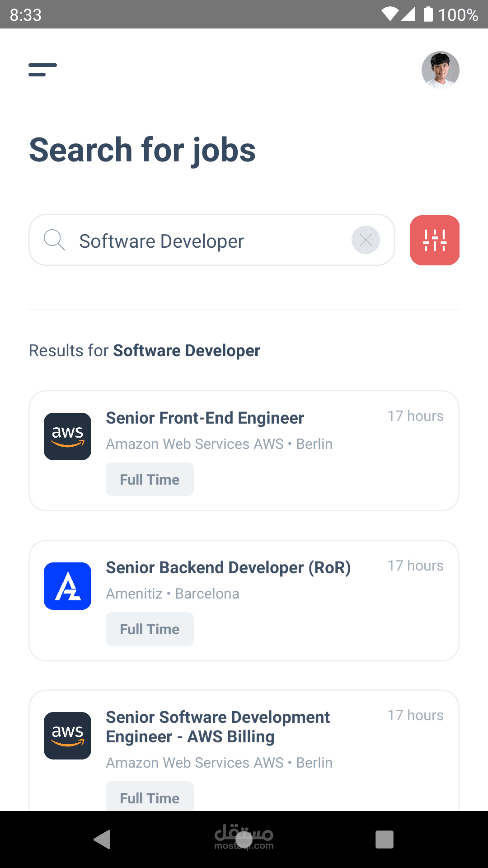
Task: Open the red filter settings button
Action: pyautogui.click(x=435, y=240)
